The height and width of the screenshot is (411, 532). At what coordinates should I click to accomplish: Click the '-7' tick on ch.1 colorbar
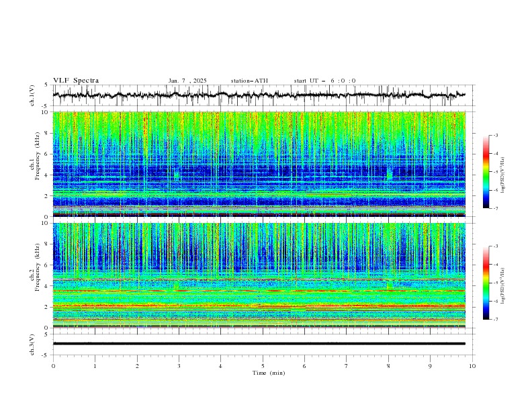[495, 208]
